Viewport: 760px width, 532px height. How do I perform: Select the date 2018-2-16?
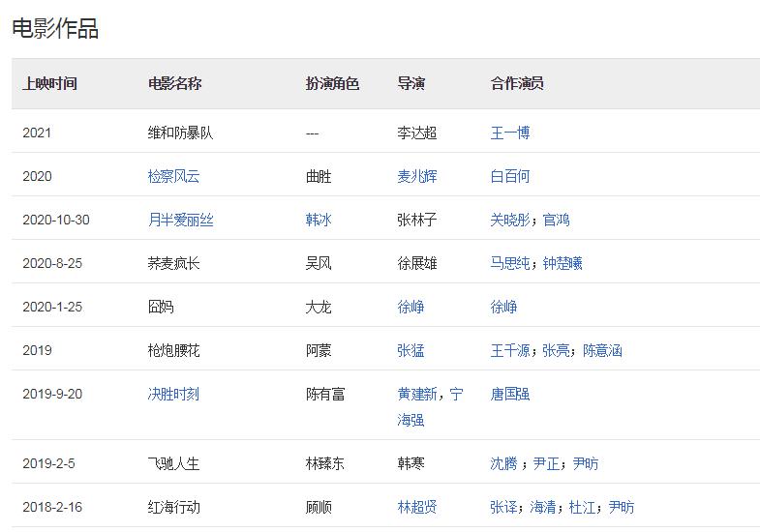[x=52, y=507]
